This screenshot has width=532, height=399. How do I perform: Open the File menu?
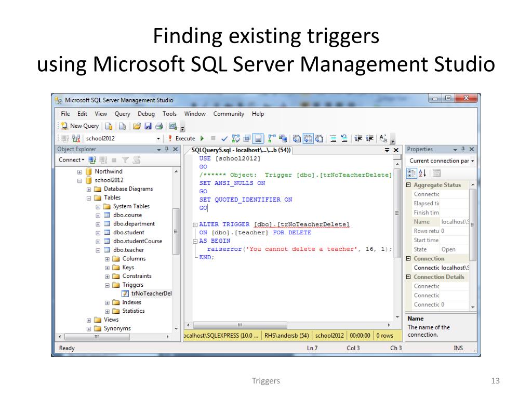tap(65, 114)
